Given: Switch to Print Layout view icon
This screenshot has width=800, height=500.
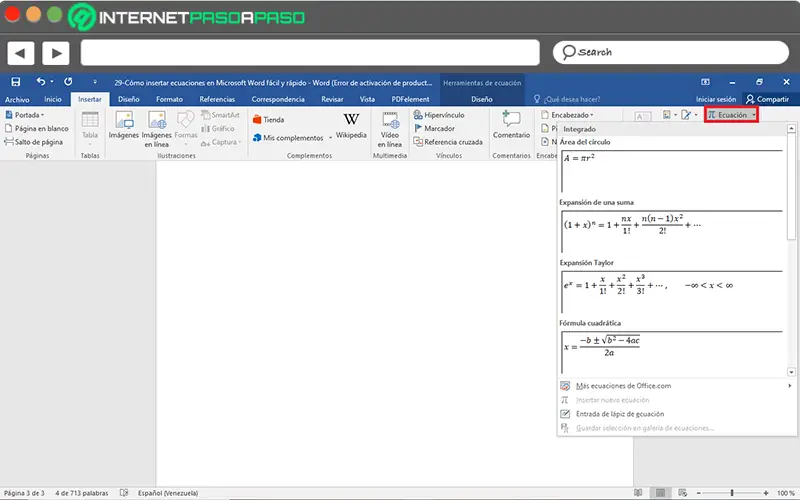Looking at the screenshot, I should point(661,493).
